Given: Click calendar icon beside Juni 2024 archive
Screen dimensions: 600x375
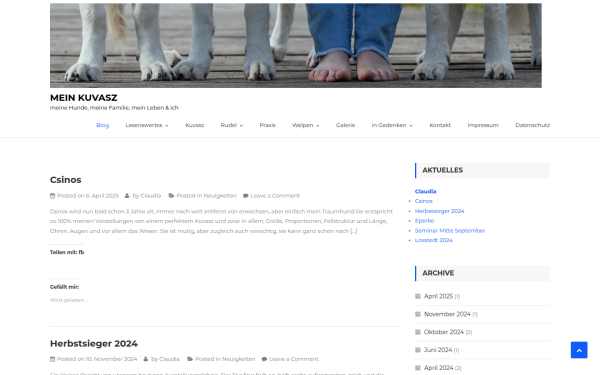Looking at the screenshot, I should (417, 350).
